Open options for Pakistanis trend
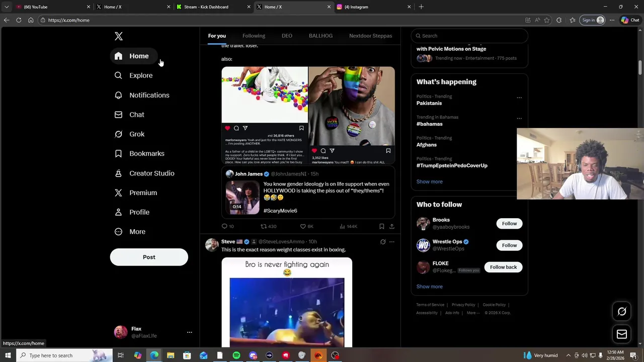The image size is (644, 362). (x=519, y=98)
